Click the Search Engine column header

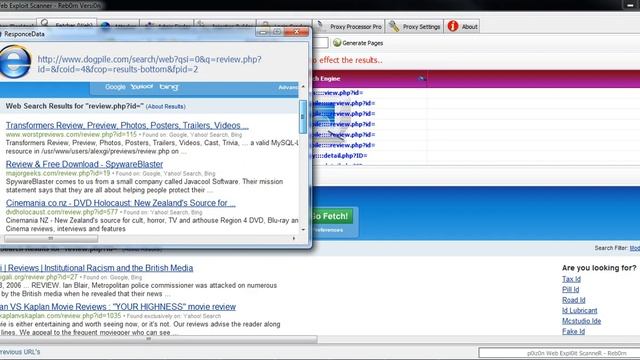click(x=370, y=78)
